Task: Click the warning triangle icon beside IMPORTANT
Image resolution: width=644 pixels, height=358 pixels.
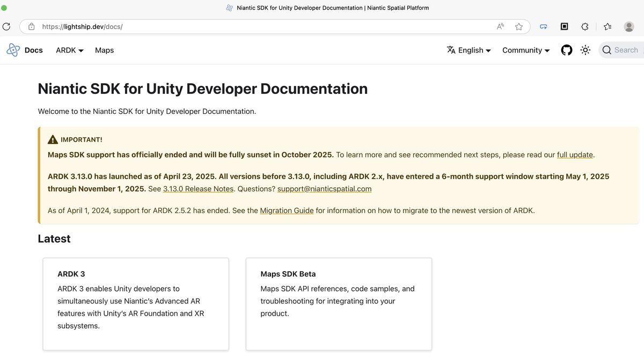Action: (x=53, y=140)
